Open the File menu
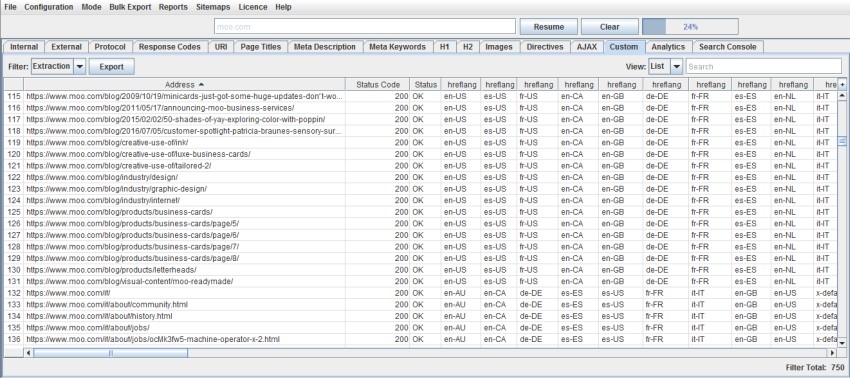This screenshot has width=850, height=378. pos(10,7)
